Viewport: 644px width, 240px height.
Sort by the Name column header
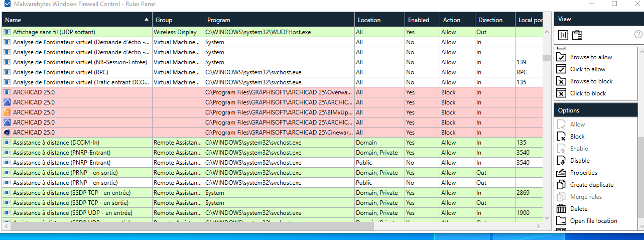[x=76, y=20]
